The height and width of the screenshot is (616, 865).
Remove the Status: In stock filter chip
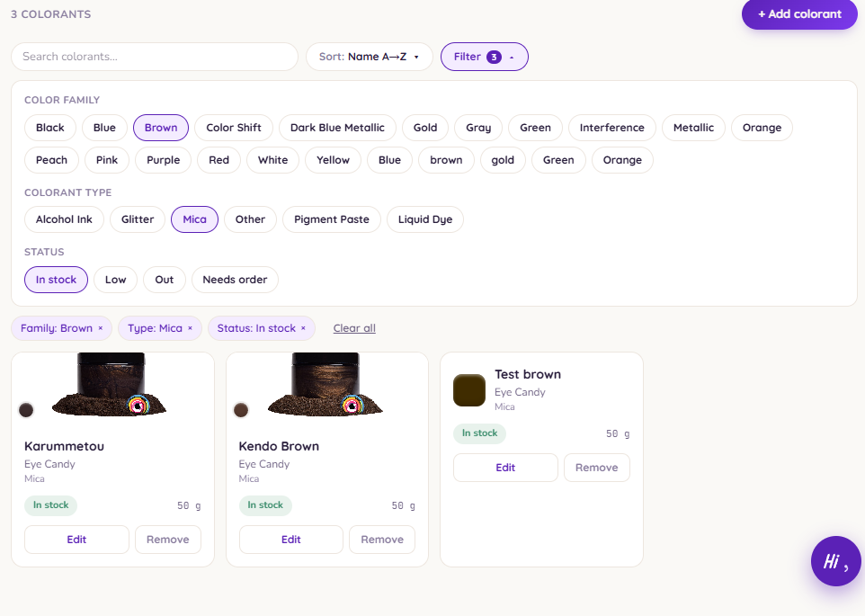[x=303, y=328]
